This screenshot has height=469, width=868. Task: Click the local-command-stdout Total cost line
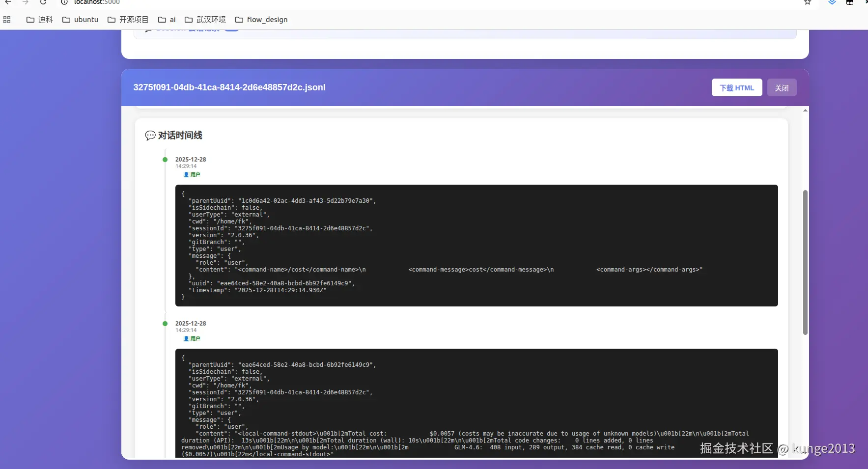[x=472, y=434]
